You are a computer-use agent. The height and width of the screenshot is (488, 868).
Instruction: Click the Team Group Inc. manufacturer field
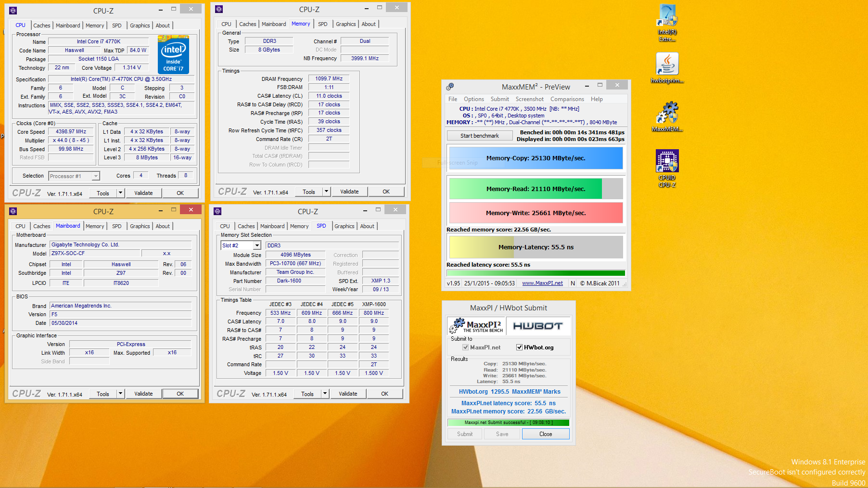pos(295,272)
